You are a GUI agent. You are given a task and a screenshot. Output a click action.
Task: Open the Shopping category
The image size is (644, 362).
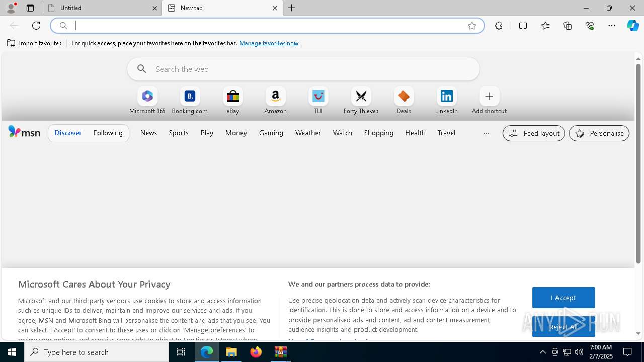[x=379, y=133]
